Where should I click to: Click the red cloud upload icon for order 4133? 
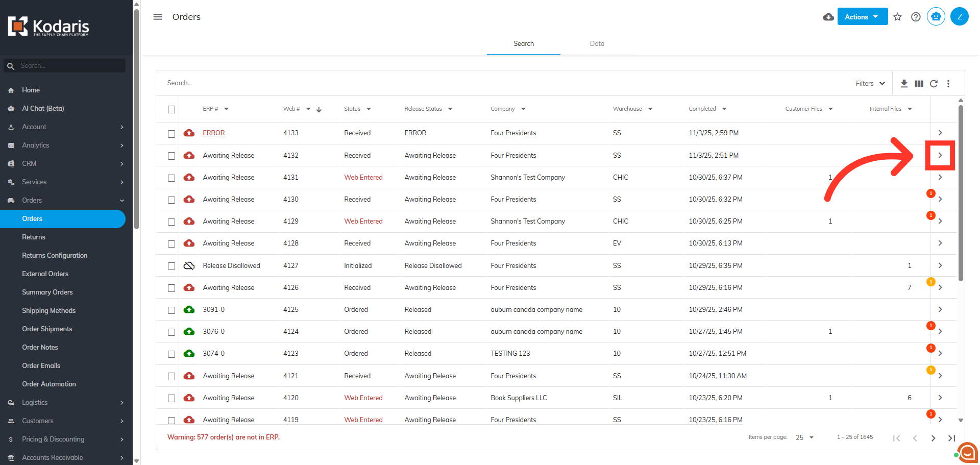pos(189,133)
